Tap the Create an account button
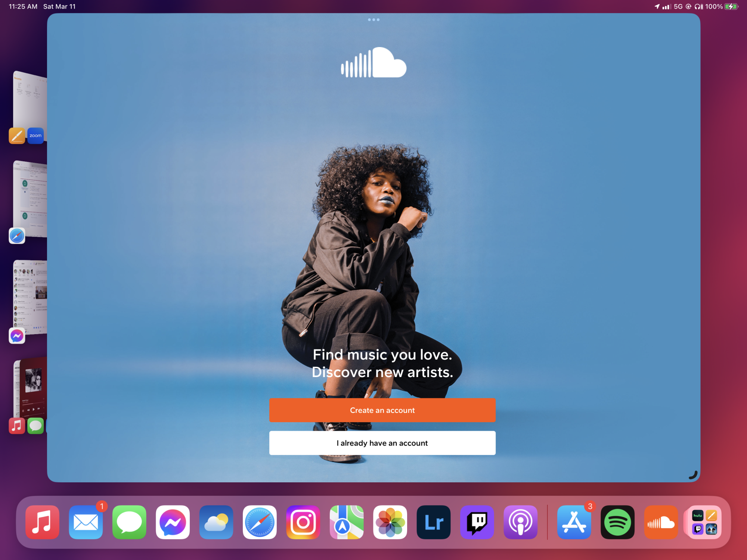 [x=382, y=410]
